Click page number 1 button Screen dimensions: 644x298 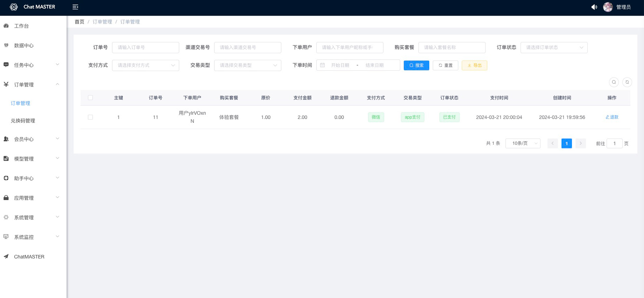567,143
